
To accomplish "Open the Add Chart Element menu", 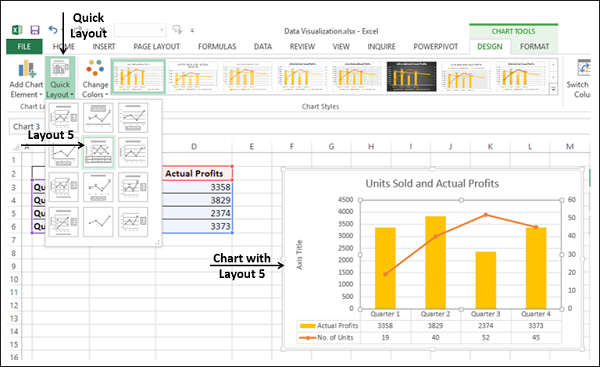I will coord(26,78).
